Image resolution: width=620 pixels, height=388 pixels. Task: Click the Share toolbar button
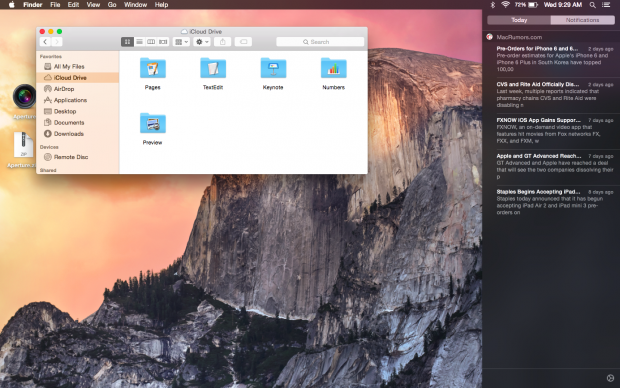pos(223,42)
